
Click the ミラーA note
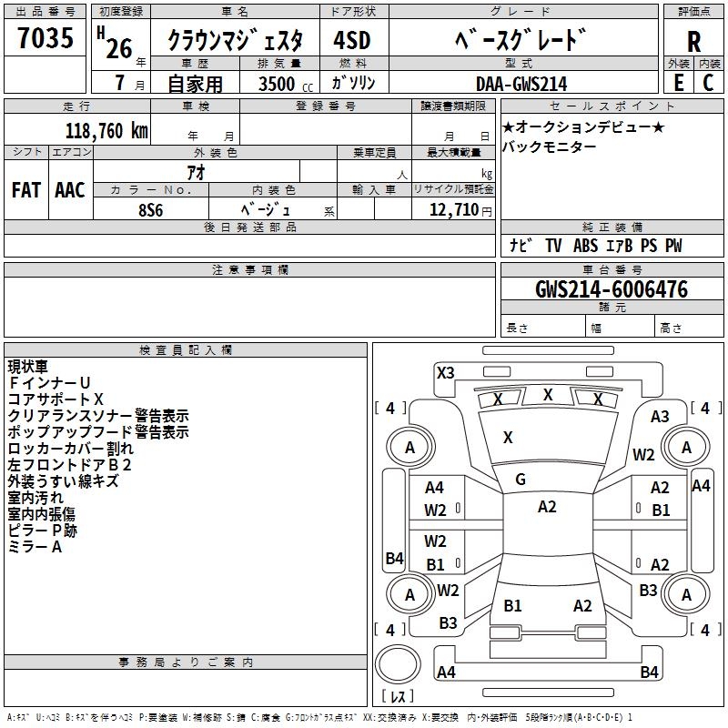tap(35, 547)
